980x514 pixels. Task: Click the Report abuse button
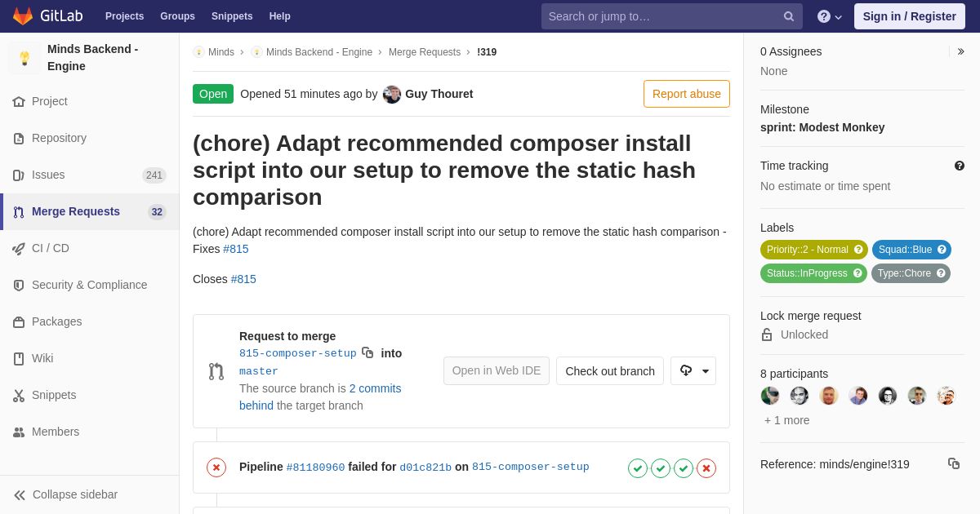tap(687, 94)
